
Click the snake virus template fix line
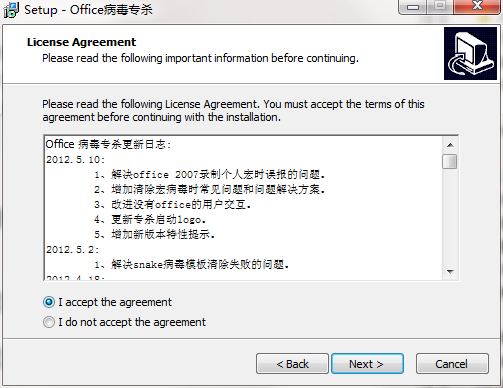click(x=191, y=265)
